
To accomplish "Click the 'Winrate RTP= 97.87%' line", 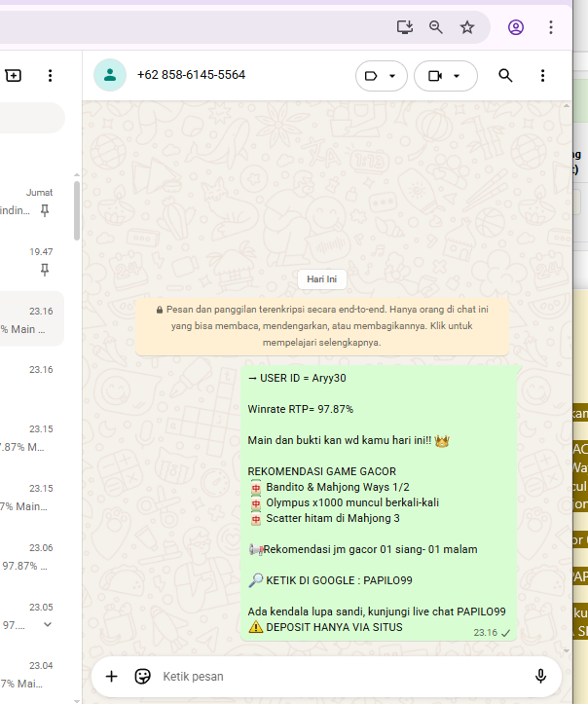I will click(x=300, y=409).
